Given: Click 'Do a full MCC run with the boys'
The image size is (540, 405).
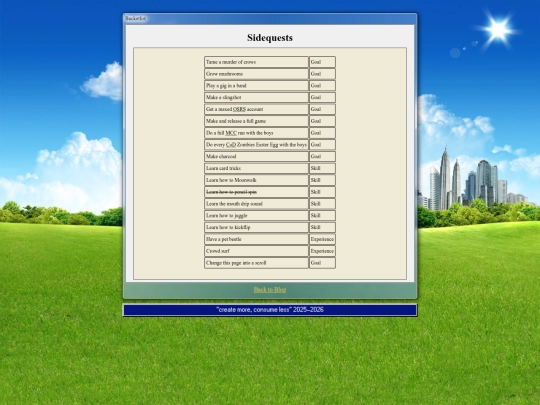Looking at the screenshot, I should click(256, 133).
